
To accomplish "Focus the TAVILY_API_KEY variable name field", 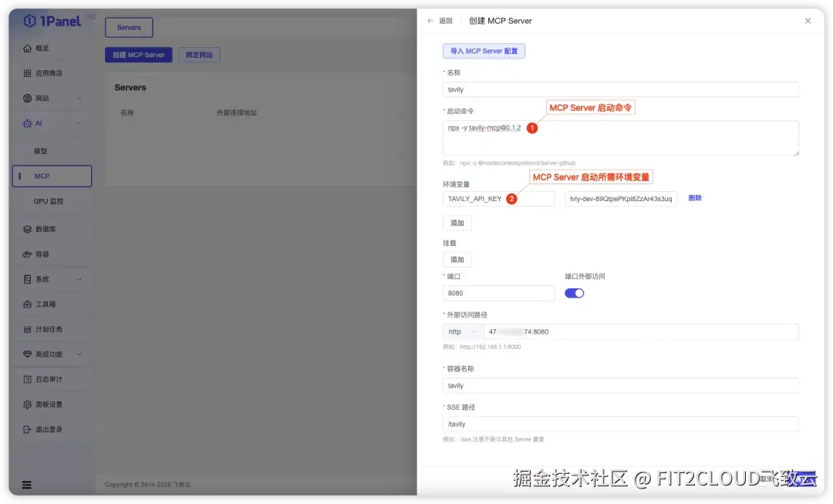I will [499, 199].
